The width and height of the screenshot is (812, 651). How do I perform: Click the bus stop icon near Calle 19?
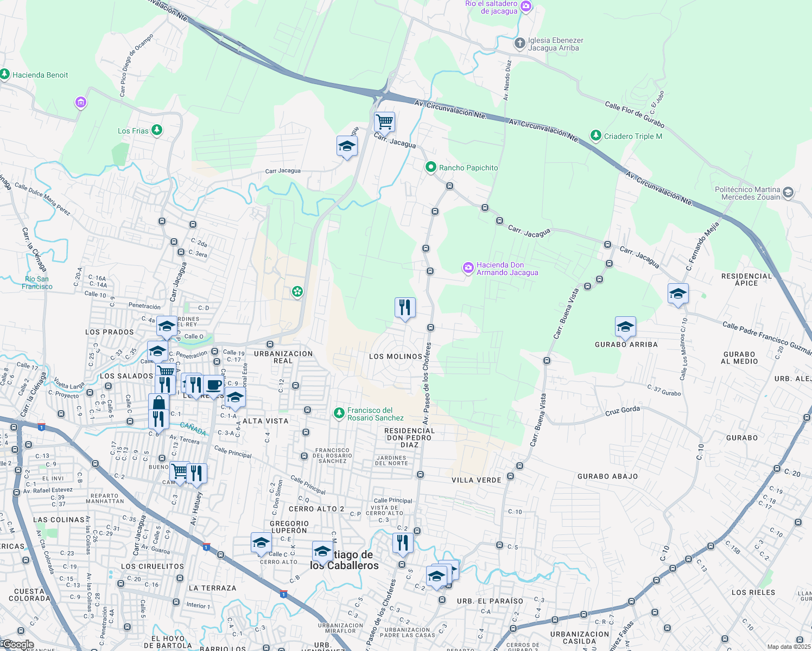pos(215,352)
